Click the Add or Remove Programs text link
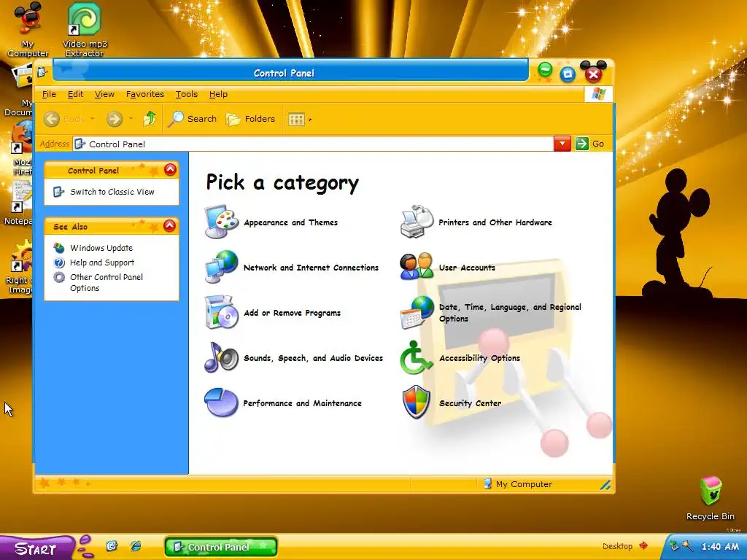Screen dimensions: 747x560 tap(292, 313)
